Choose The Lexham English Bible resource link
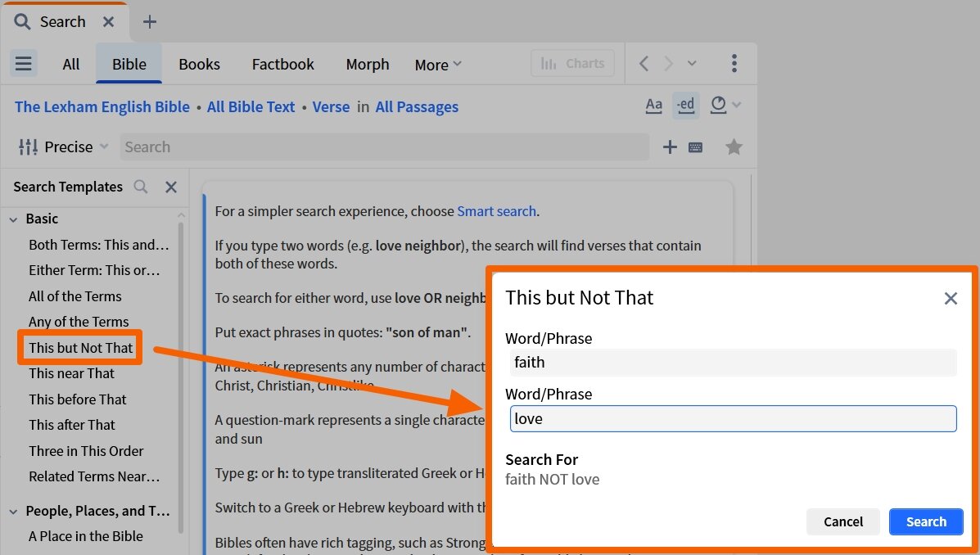This screenshot has width=980, height=555. tap(102, 107)
